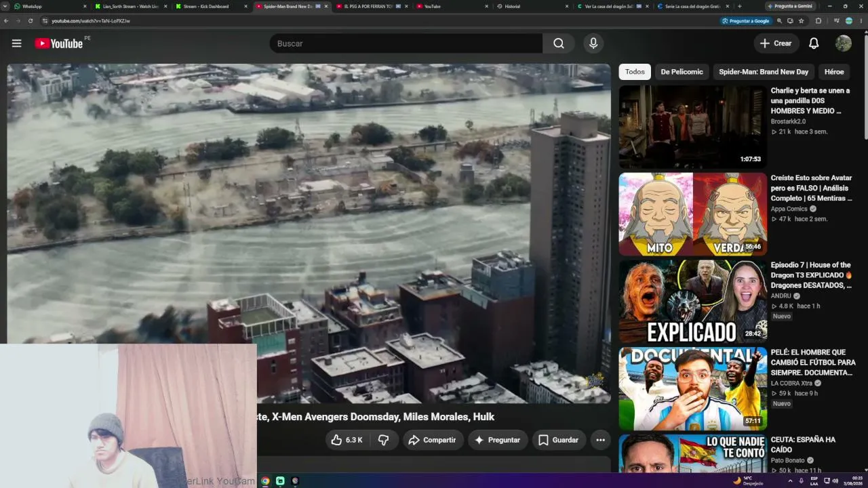Dislike this video
Image resolution: width=868 pixels, height=488 pixels.
pos(383,440)
